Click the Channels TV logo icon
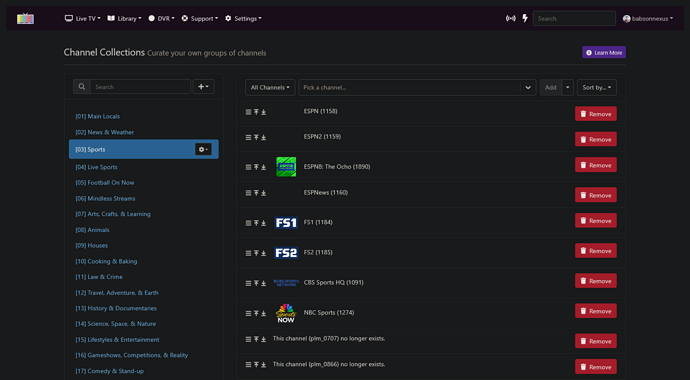This screenshot has width=690, height=380. coord(26,18)
